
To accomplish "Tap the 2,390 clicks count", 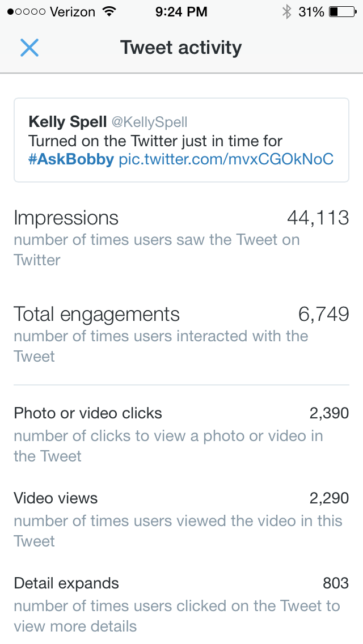I will pos(329,413).
